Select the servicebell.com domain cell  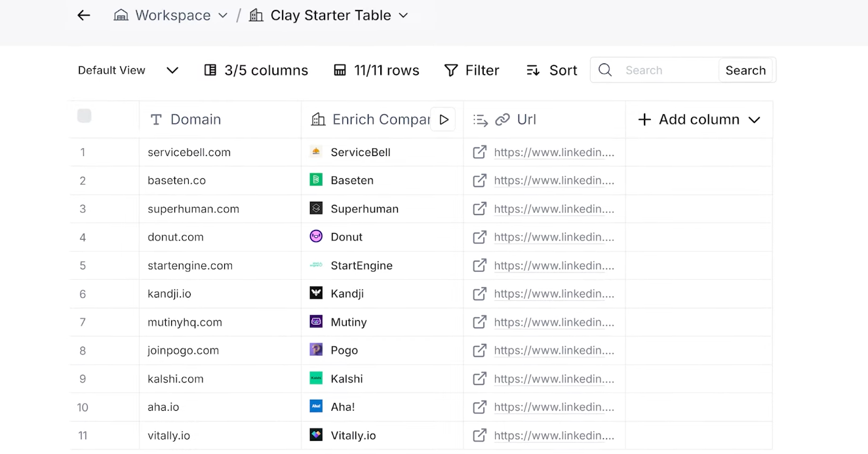pyautogui.click(x=220, y=152)
